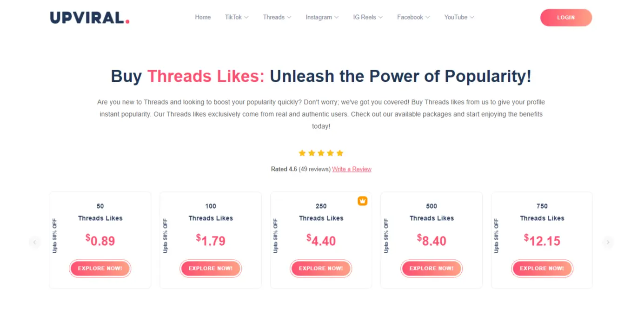Explore the 100 Threads Likes package
644x328 pixels.
(211, 269)
